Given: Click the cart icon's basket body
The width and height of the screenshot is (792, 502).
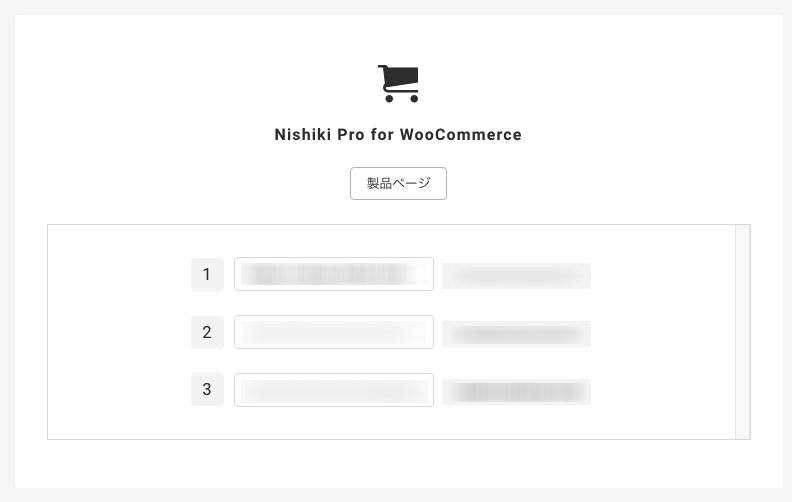Looking at the screenshot, I should tap(402, 78).
